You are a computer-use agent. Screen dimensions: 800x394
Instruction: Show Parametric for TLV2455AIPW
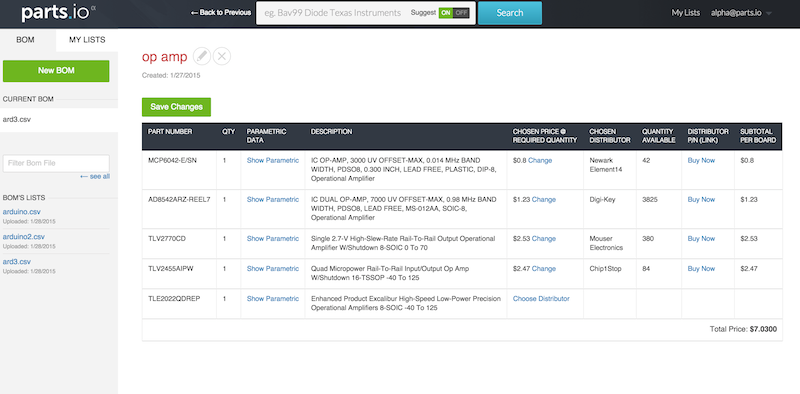point(273,268)
